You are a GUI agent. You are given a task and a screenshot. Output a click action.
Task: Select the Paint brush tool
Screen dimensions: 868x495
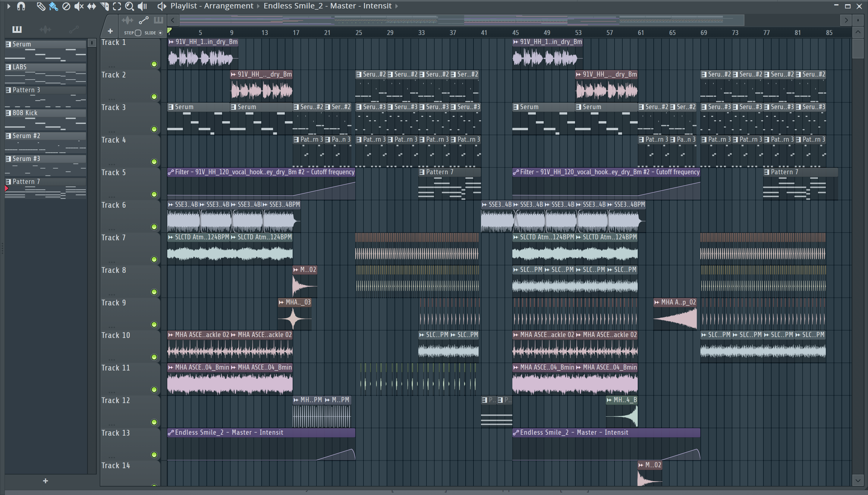point(53,6)
